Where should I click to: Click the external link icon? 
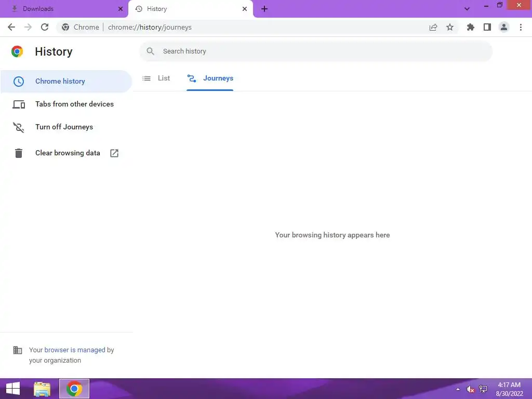[114, 153]
